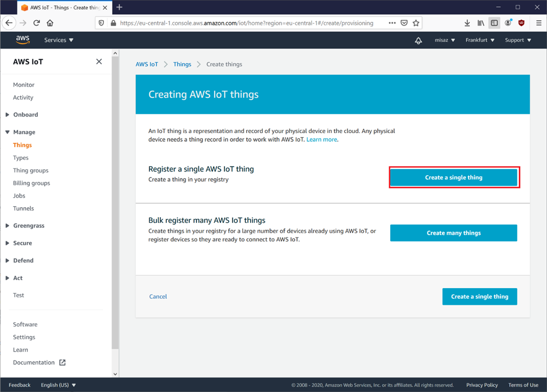
Task: Open Jobs in the sidebar
Action: [19, 196]
